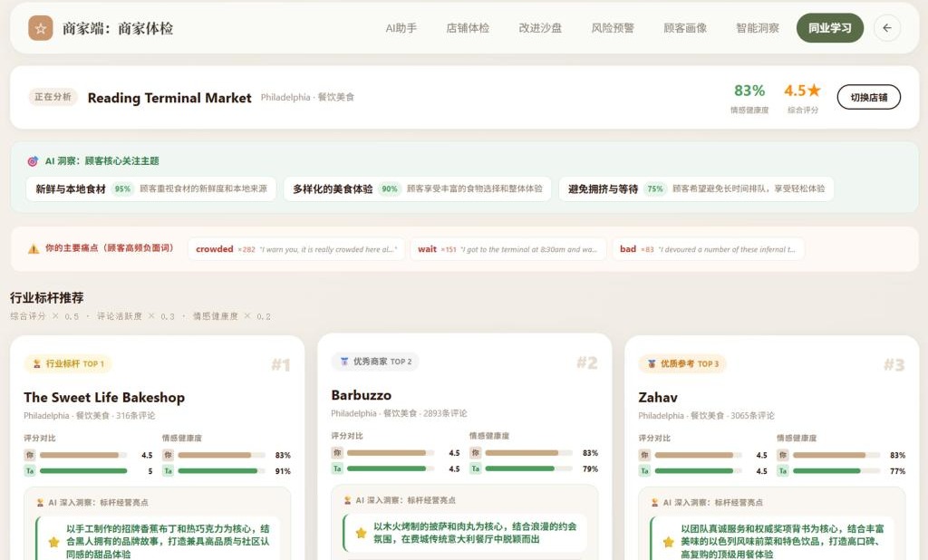Click Ta sentiment 91% bar in Sweet Life Bakeshop

point(221,471)
